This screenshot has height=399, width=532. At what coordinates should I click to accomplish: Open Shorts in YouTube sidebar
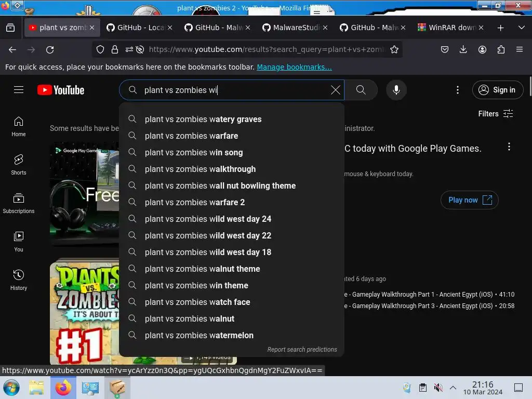tap(19, 165)
